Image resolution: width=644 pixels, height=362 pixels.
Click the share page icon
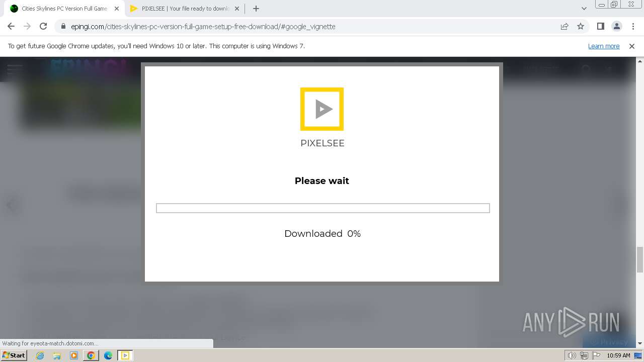tap(565, 26)
